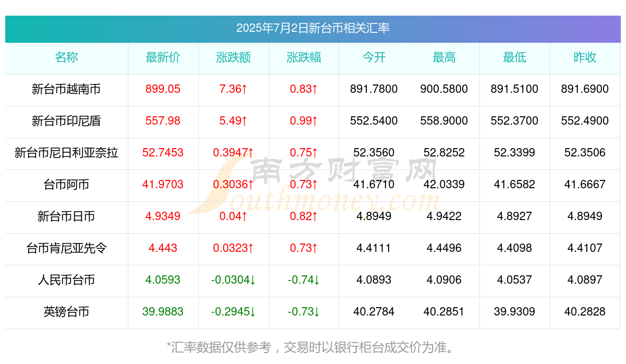Viewport: 626px width, 364px height.
Task: Click change amount 0.3036↑
Action: coord(233,185)
